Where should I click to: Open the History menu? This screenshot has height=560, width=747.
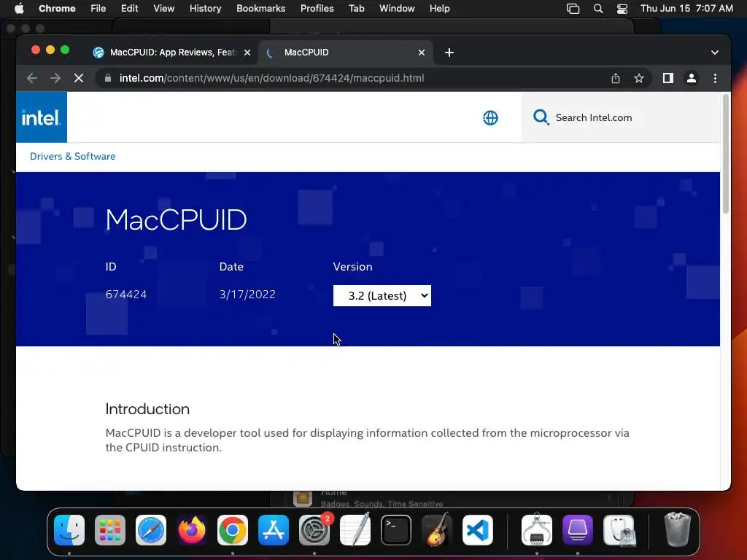point(205,9)
